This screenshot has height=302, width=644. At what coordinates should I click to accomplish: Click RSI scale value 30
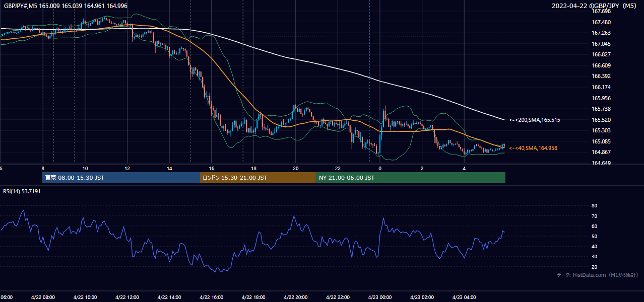[594, 257]
